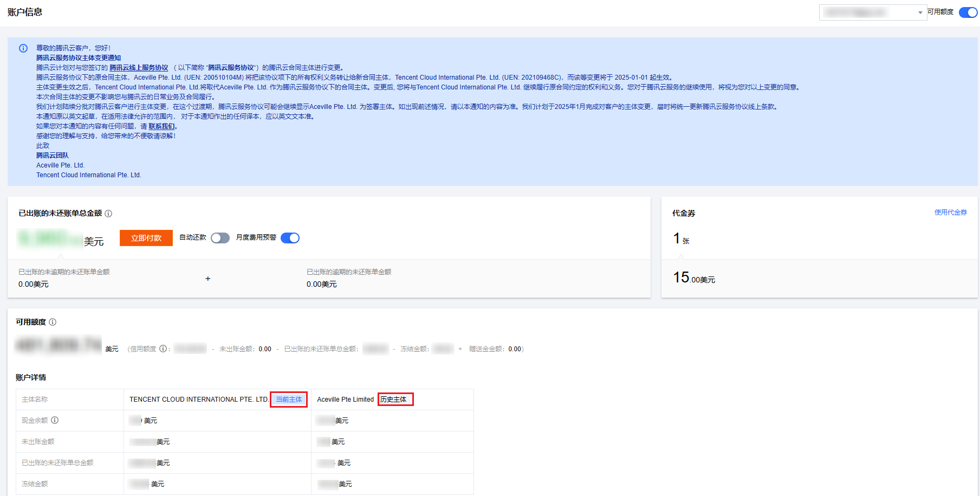Click the 现金余额 row label
This screenshot has width=980, height=496.
click(x=35, y=421)
